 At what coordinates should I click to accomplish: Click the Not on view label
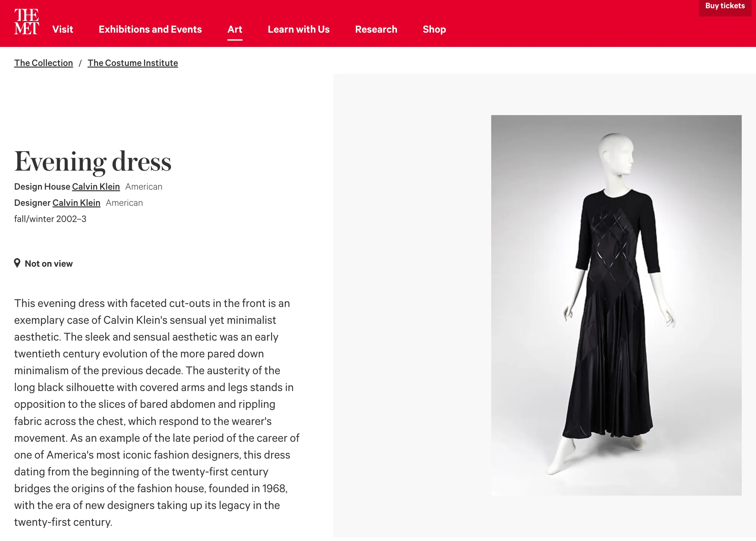tap(49, 264)
